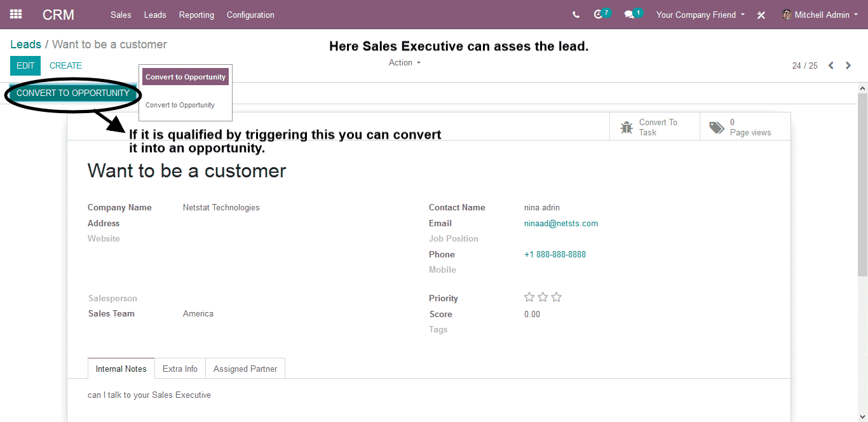Go to previous record arrow
Image resolution: width=868 pixels, height=422 pixels.
coord(831,65)
